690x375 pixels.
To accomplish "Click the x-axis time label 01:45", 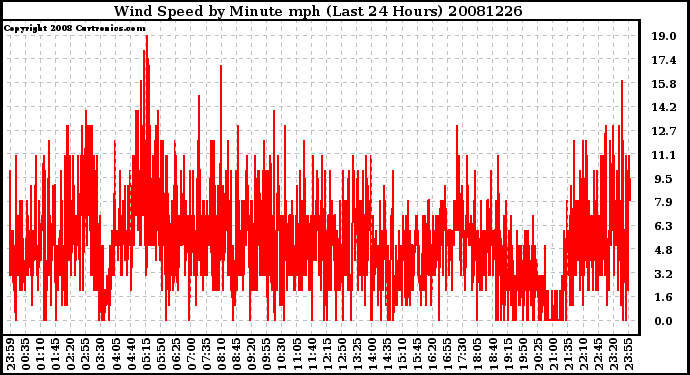I will [55, 355].
